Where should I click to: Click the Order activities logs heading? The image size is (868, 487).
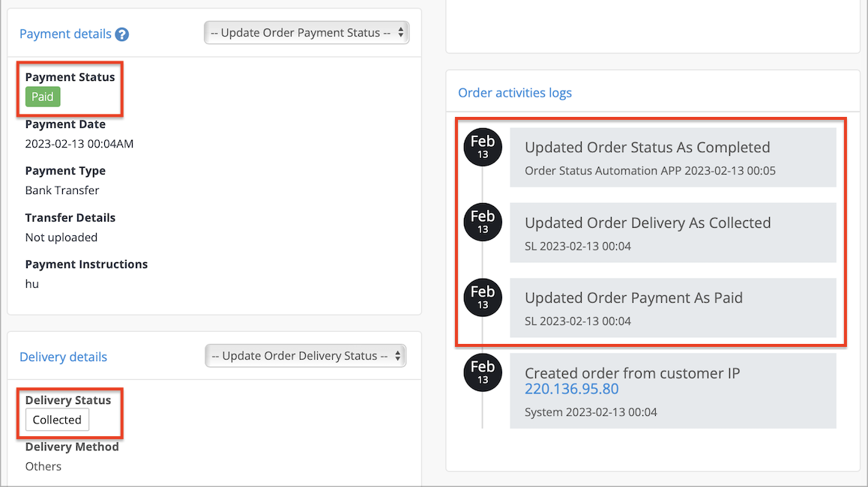click(x=515, y=92)
